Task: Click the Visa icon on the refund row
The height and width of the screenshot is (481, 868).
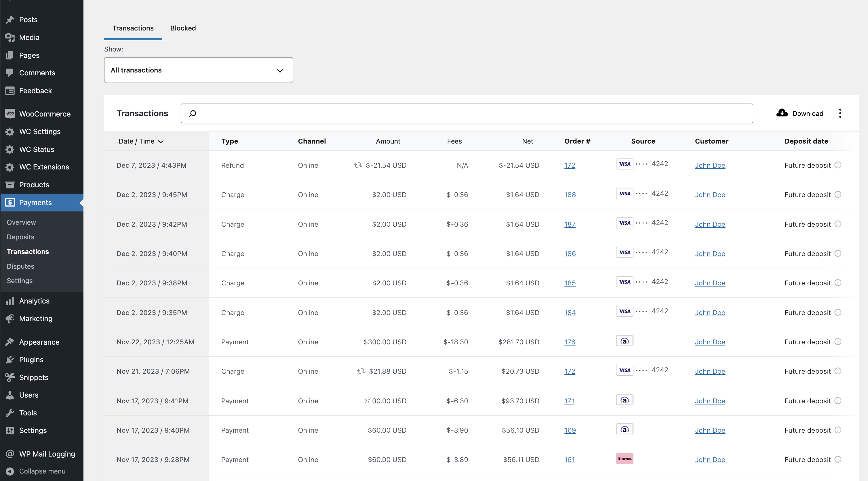Action: [625, 164]
